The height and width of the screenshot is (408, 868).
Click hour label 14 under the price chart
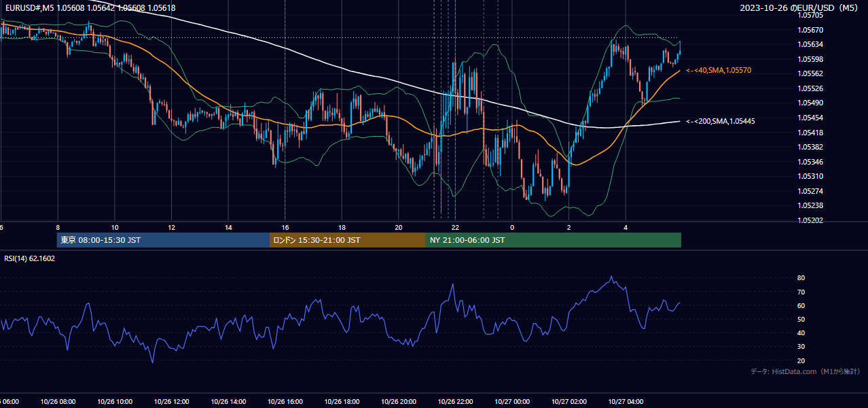tap(228, 227)
